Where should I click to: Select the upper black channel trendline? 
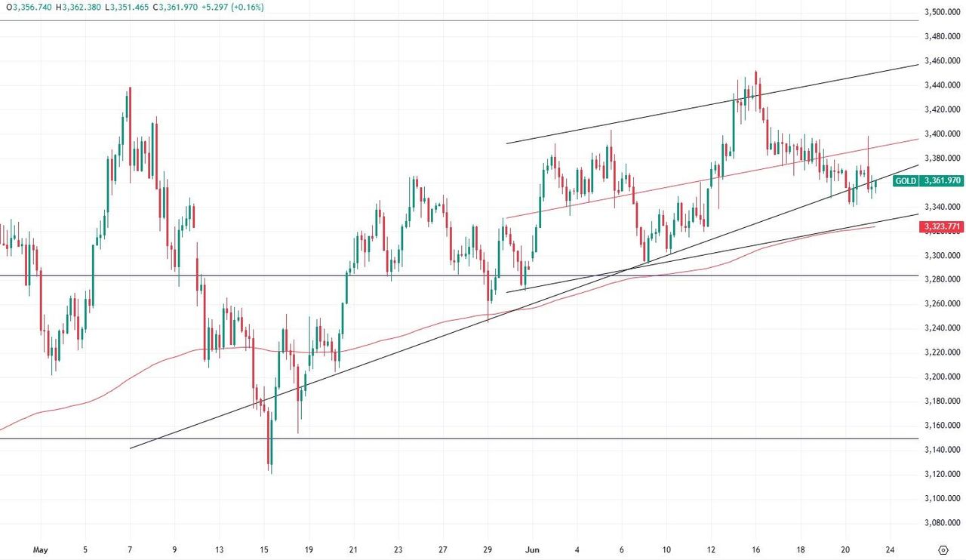(712, 104)
